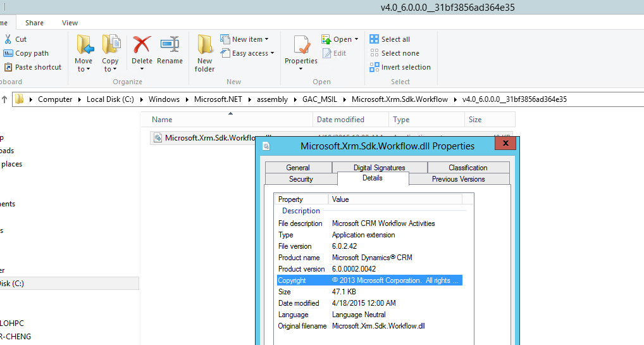
Task: Sort by Size column header
Action: click(490, 120)
